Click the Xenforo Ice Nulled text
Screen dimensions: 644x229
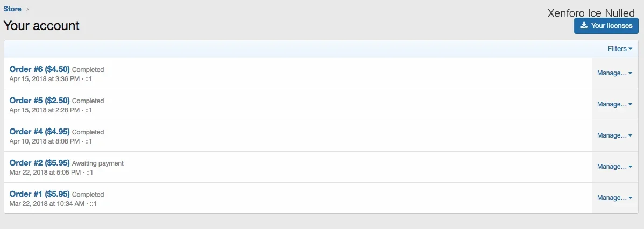coord(591,13)
